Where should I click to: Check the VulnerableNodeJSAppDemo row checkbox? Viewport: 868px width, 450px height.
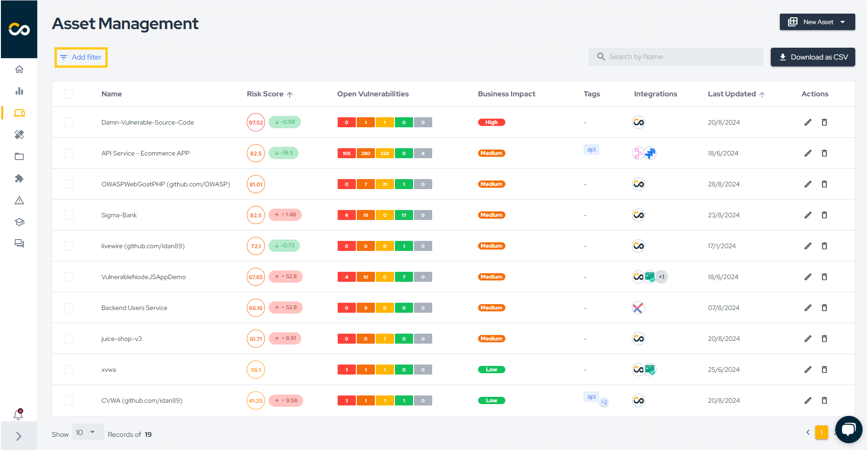pos(69,277)
